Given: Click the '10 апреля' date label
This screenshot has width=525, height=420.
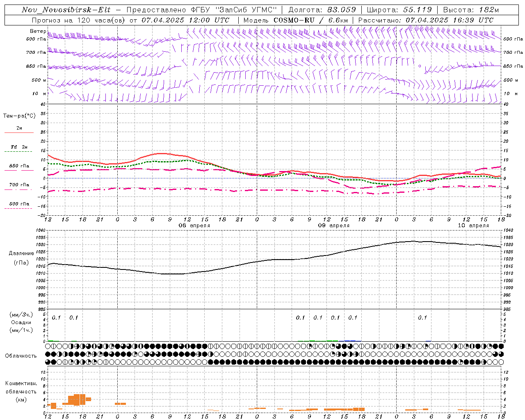Looking at the screenshot, I should (473, 226).
